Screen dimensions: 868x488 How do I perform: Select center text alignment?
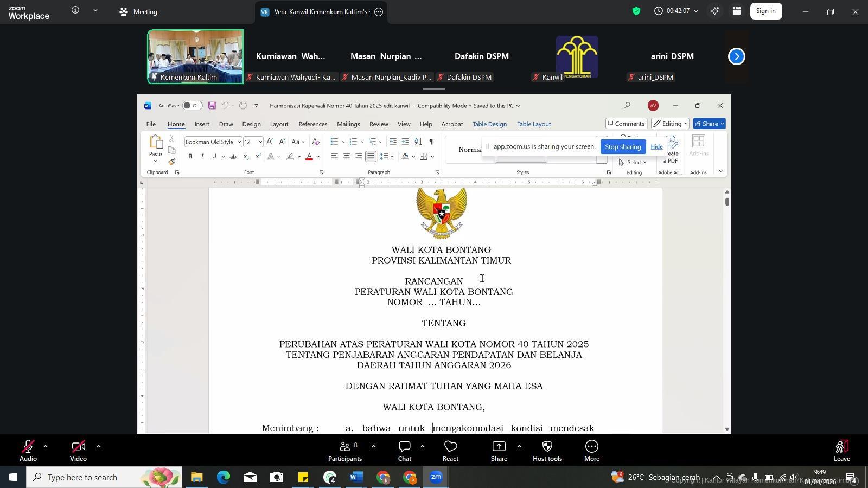pos(347,157)
